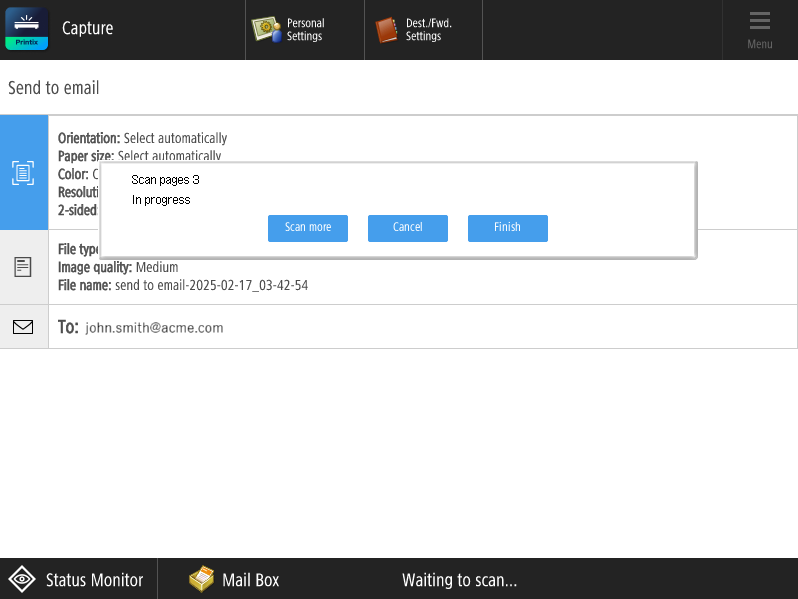
Task: Click the Printix Capture app icon
Action: (x=27, y=29)
